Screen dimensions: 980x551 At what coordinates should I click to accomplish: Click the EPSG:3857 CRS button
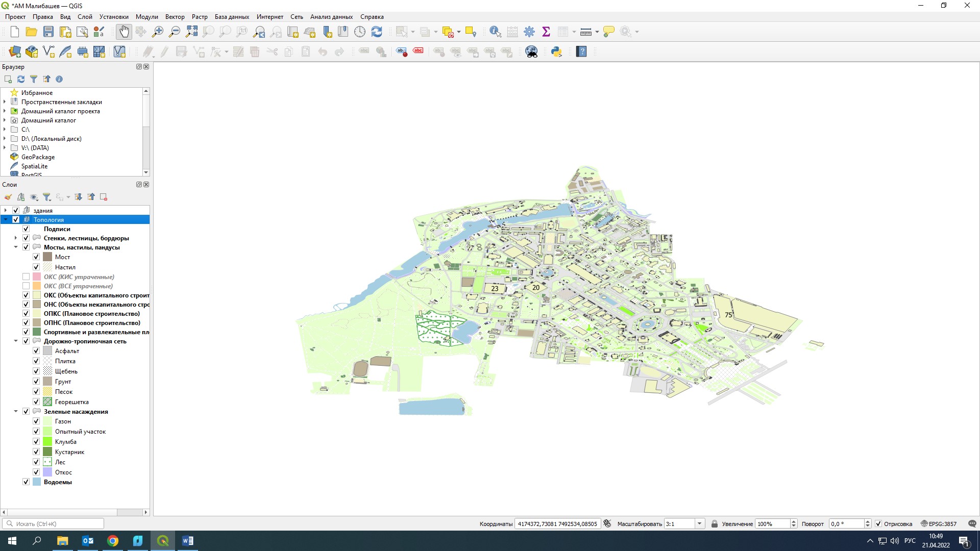click(939, 524)
